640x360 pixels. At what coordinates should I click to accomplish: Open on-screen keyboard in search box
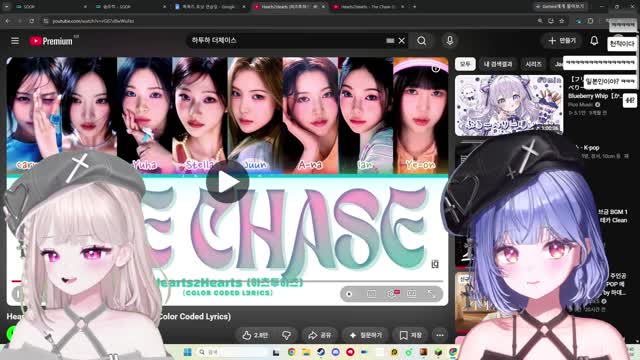coord(390,40)
